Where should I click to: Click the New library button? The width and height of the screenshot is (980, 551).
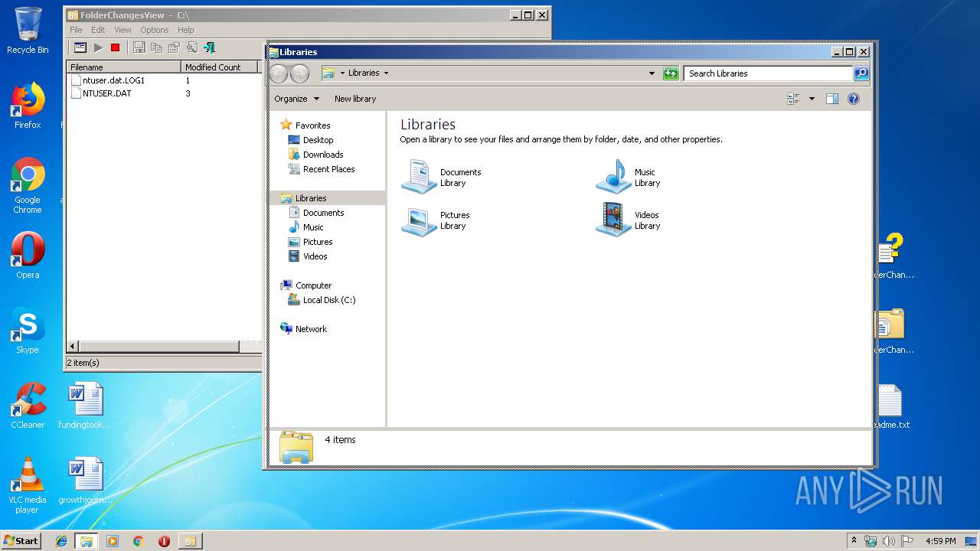coord(355,99)
